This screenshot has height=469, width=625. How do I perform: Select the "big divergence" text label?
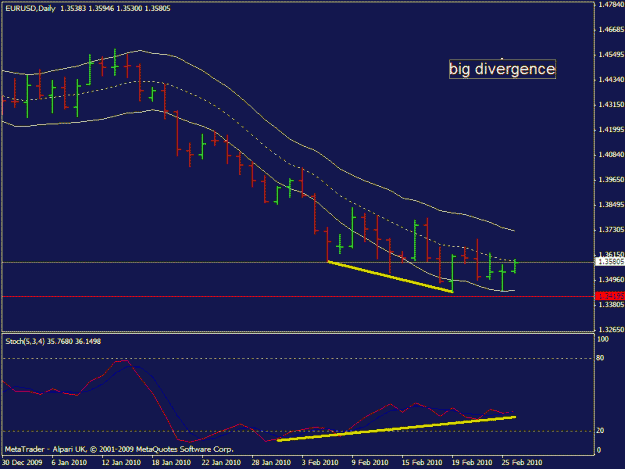point(502,69)
